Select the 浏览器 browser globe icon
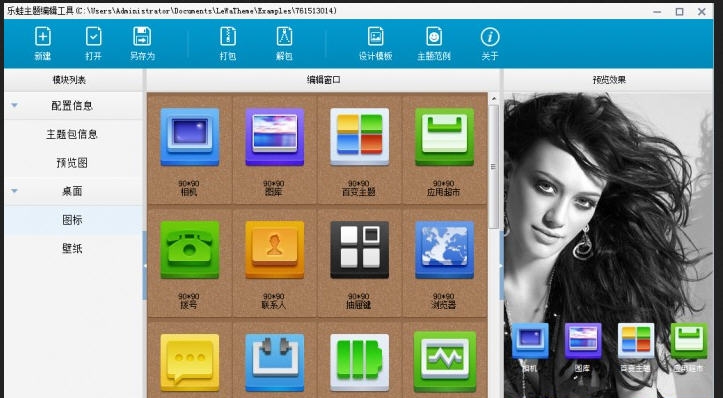 pos(444,249)
